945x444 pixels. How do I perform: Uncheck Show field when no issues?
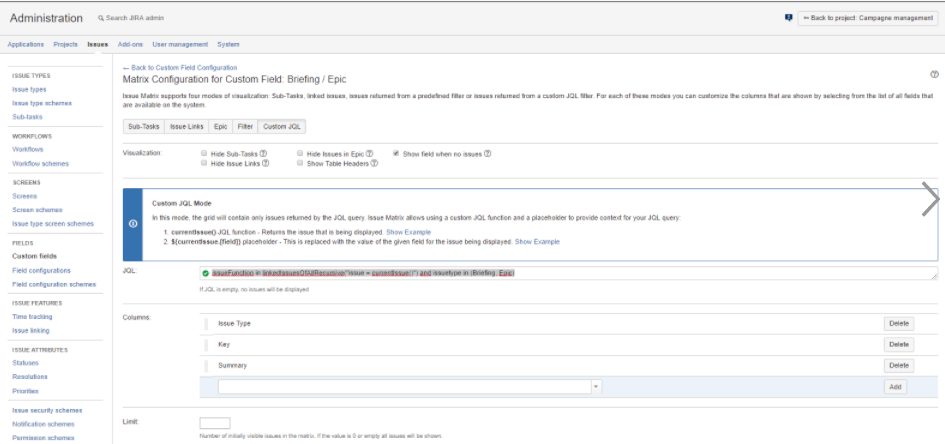point(396,154)
